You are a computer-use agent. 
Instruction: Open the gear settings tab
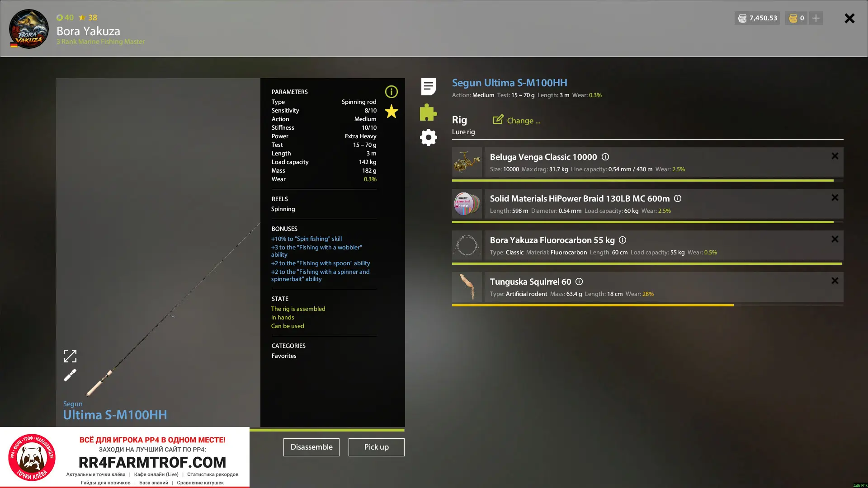pyautogui.click(x=428, y=137)
